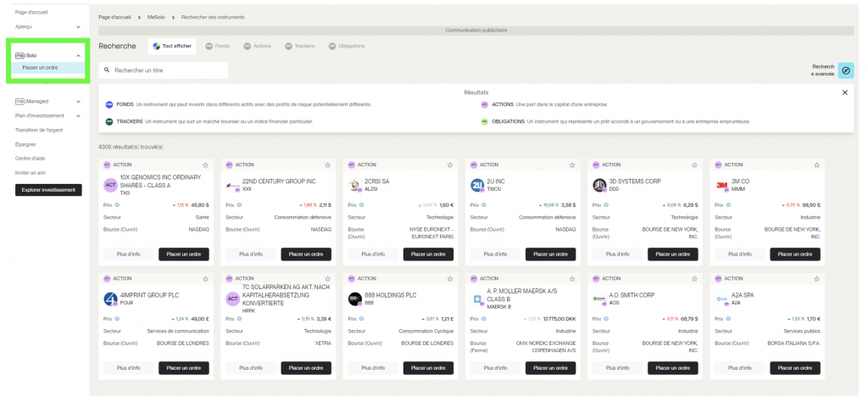Click the 2U Inc company logo
Viewport: 868px width, 402px height.
coord(477,186)
